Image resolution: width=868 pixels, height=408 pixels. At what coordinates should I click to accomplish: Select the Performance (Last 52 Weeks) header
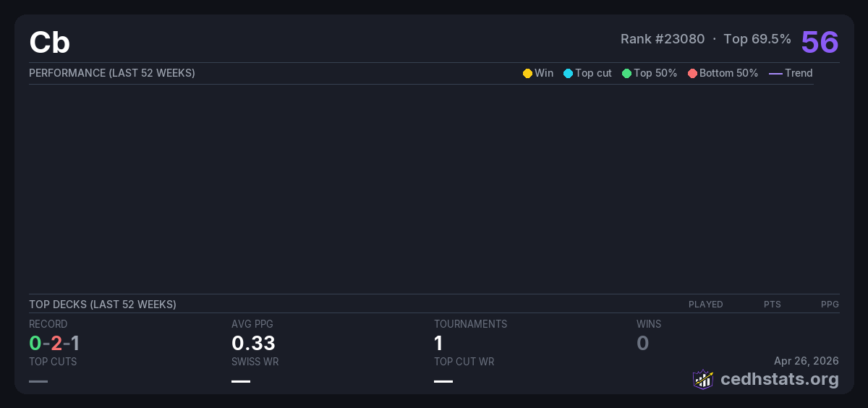pos(112,73)
